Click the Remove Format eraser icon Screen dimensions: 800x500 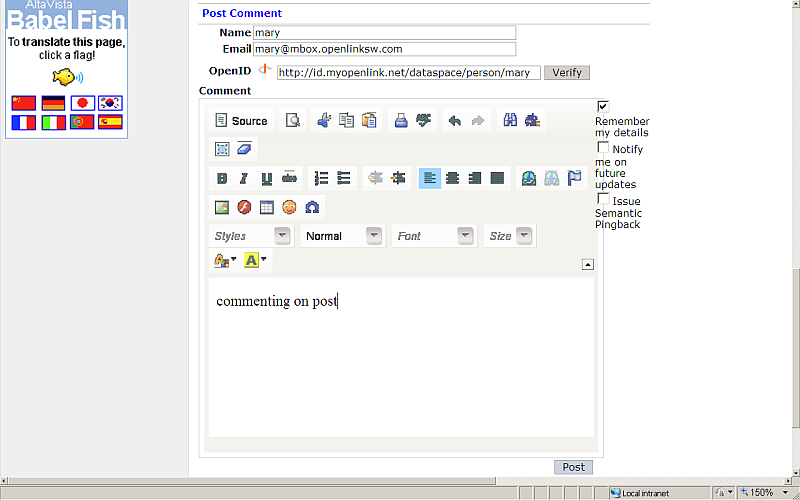pyautogui.click(x=244, y=148)
